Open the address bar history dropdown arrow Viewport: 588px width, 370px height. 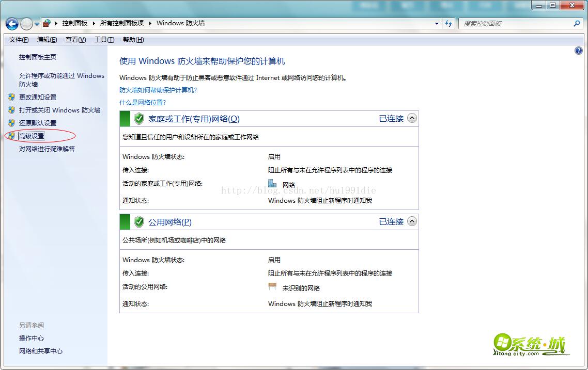437,23
